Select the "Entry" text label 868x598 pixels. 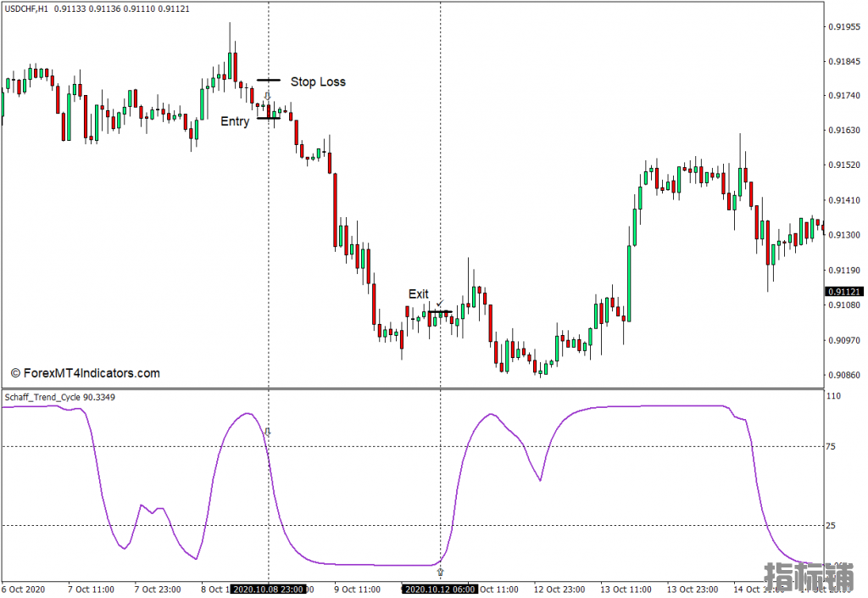[235, 121]
